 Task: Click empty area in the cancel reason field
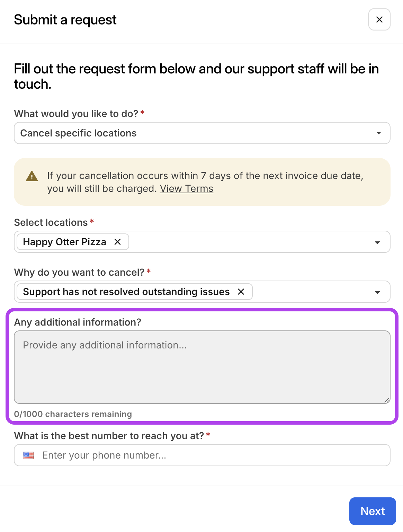[312, 292]
